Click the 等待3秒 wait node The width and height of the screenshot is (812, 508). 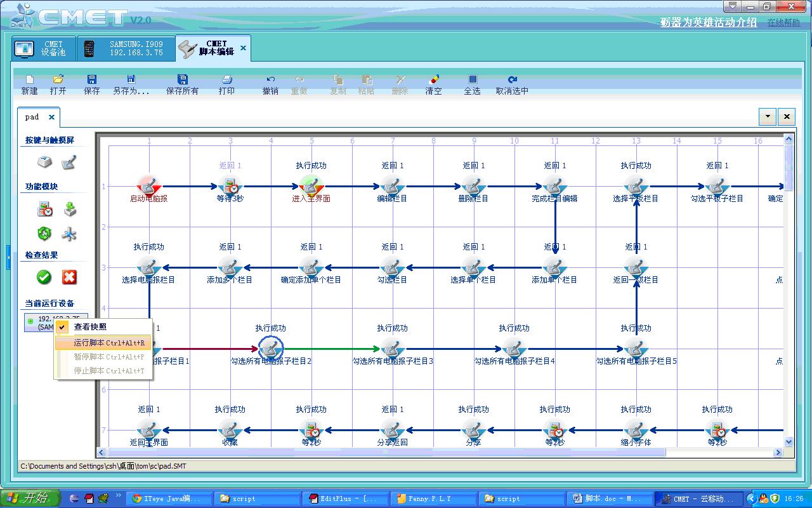(230, 185)
